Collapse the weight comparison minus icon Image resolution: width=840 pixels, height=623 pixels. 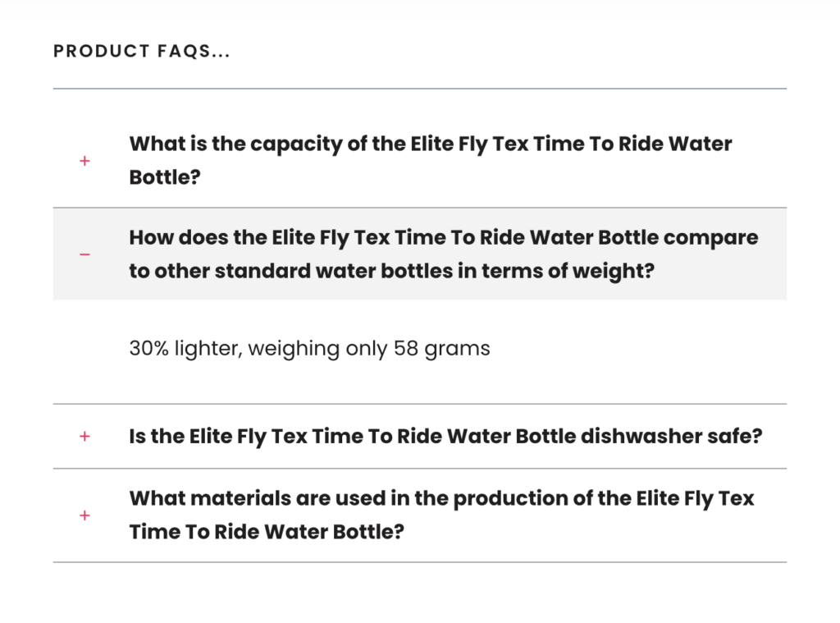tap(84, 254)
